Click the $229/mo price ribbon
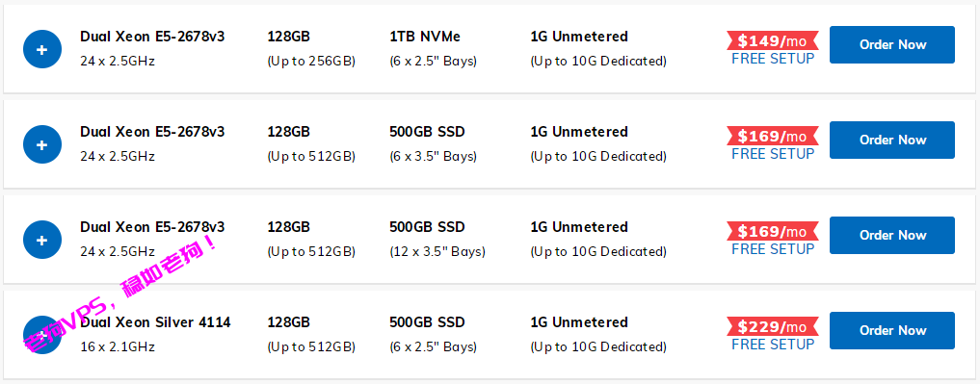The width and height of the screenshot is (980, 384). pyautogui.click(x=773, y=326)
